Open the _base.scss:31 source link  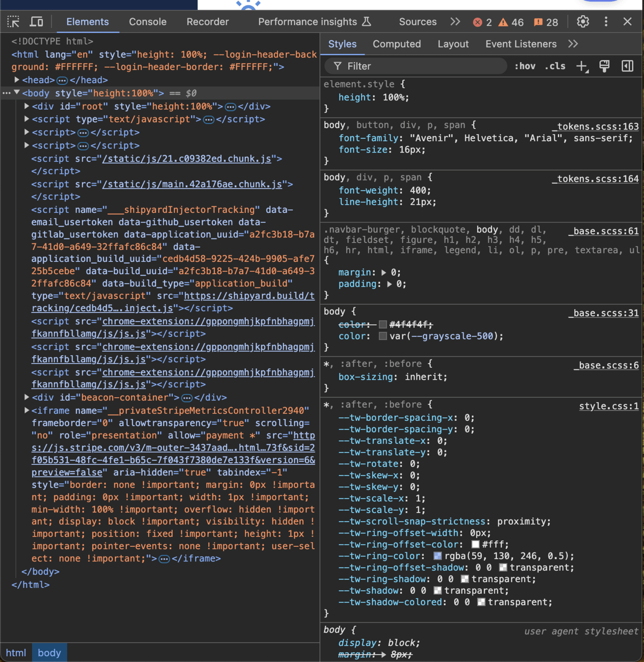[x=604, y=313]
